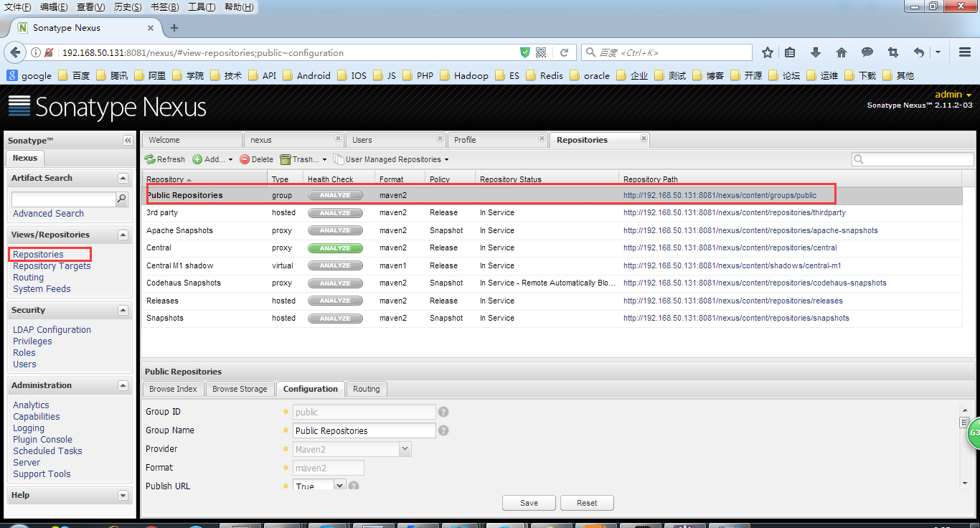Expand the Help panel
Viewport: 980px width, 528px height.
click(123, 496)
